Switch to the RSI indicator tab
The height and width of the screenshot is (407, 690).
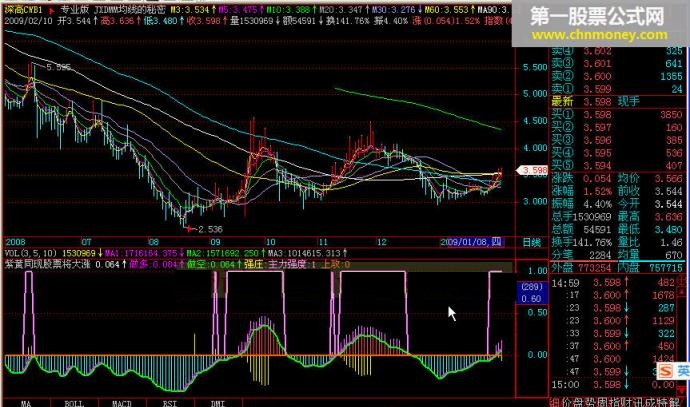coord(170,403)
